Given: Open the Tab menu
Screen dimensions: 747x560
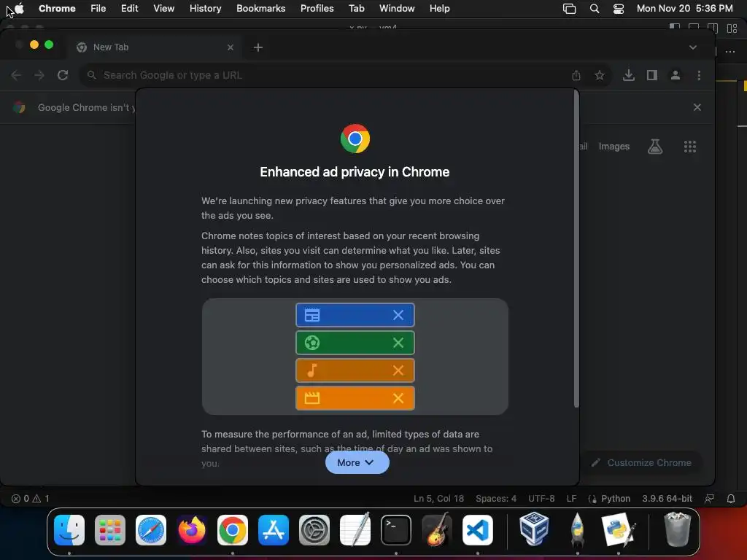Looking at the screenshot, I should (356, 9).
